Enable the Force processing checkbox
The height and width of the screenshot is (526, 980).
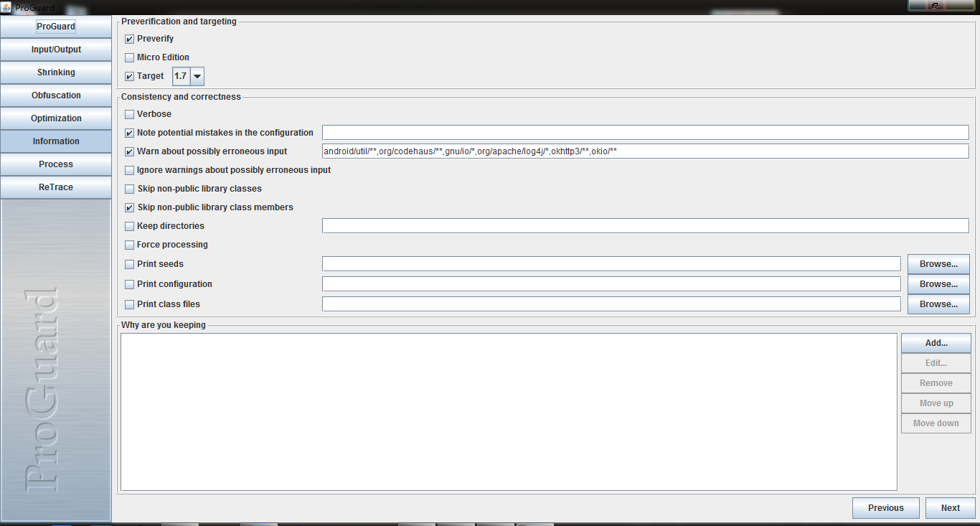[x=129, y=245]
